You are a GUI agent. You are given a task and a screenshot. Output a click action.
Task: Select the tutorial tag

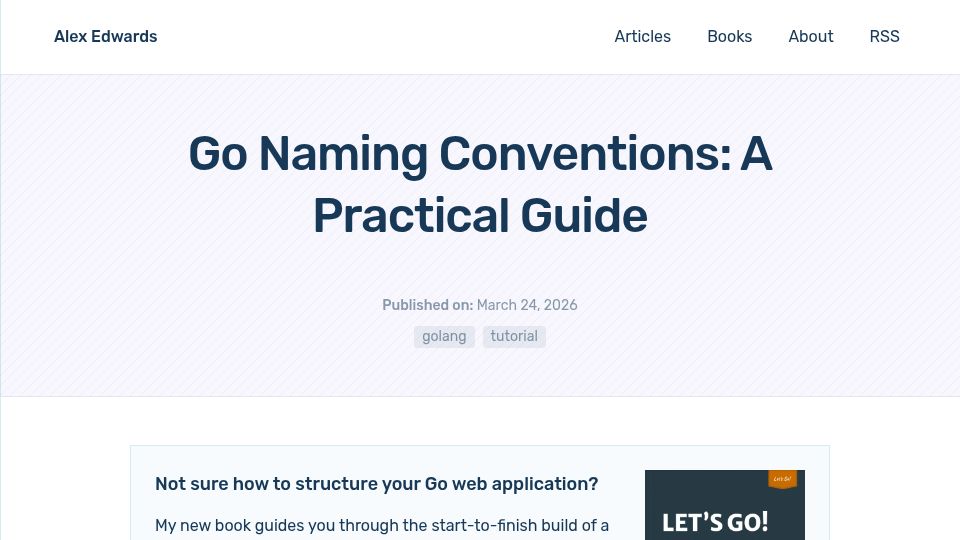coord(514,337)
